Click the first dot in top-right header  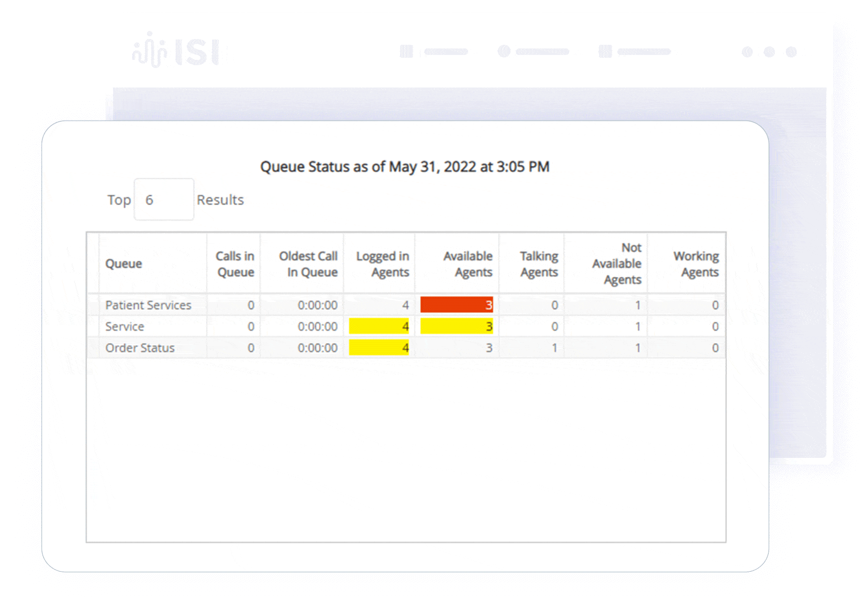tap(747, 52)
